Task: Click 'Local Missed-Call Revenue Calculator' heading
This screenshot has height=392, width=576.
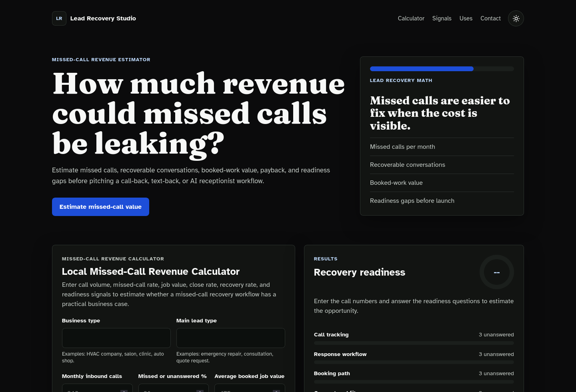Action: click(x=151, y=272)
